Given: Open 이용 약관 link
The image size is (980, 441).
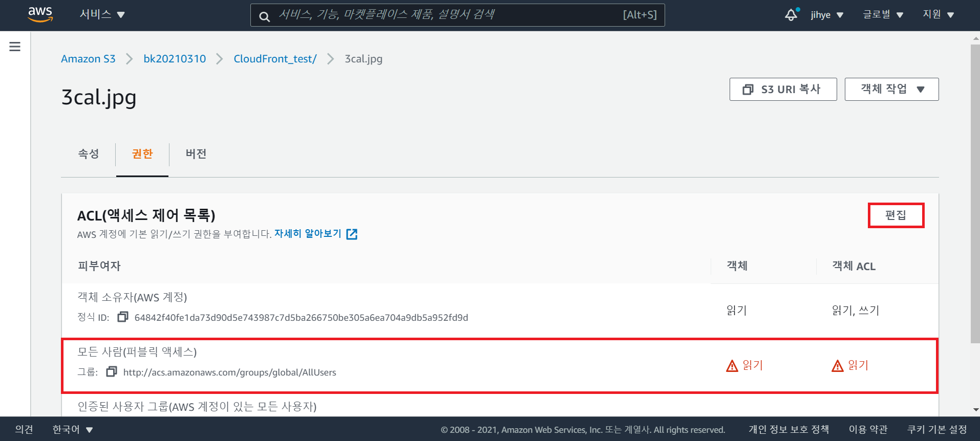Looking at the screenshot, I should 868,429.
